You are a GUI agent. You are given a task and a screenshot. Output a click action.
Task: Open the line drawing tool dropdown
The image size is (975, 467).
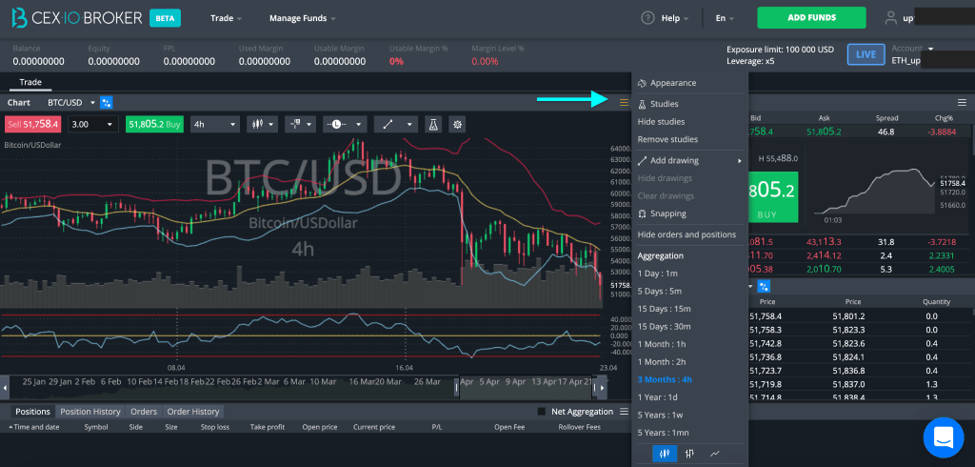pyautogui.click(x=396, y=124)
